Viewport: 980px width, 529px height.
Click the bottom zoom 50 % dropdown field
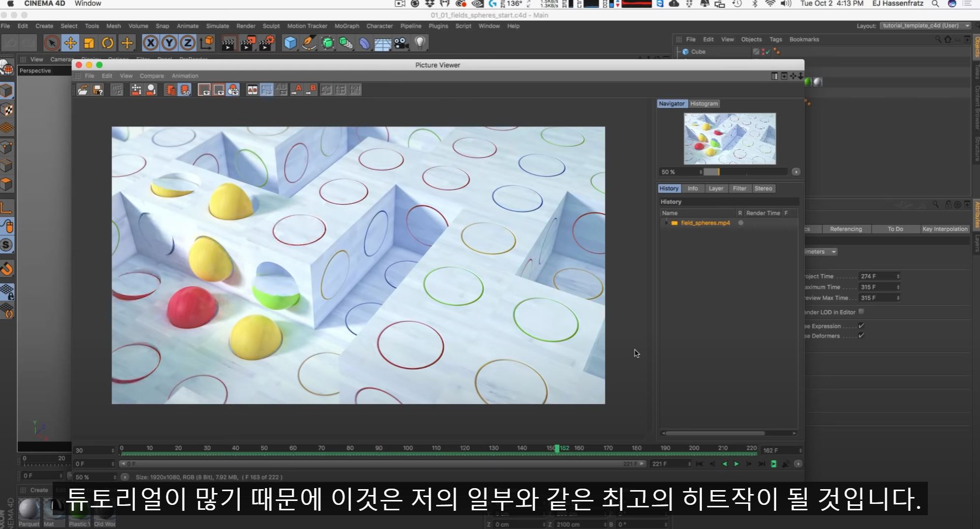(x=95, y=477)
